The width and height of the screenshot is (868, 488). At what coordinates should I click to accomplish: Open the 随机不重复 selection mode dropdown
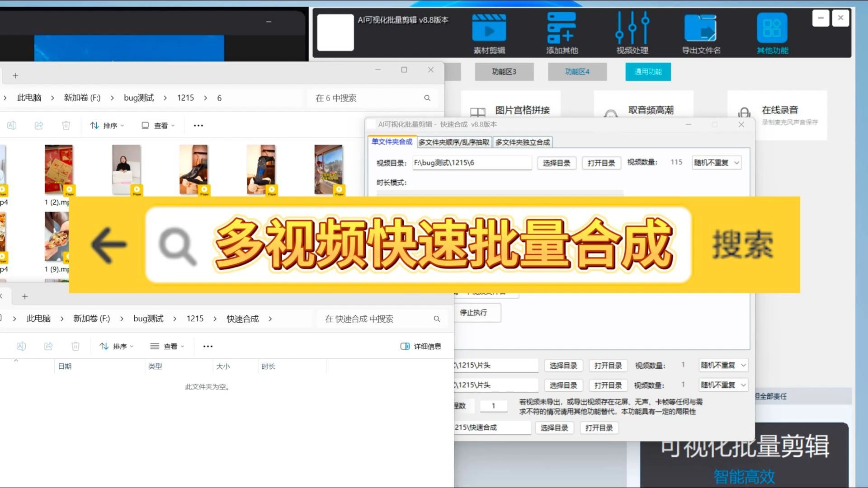716,162
